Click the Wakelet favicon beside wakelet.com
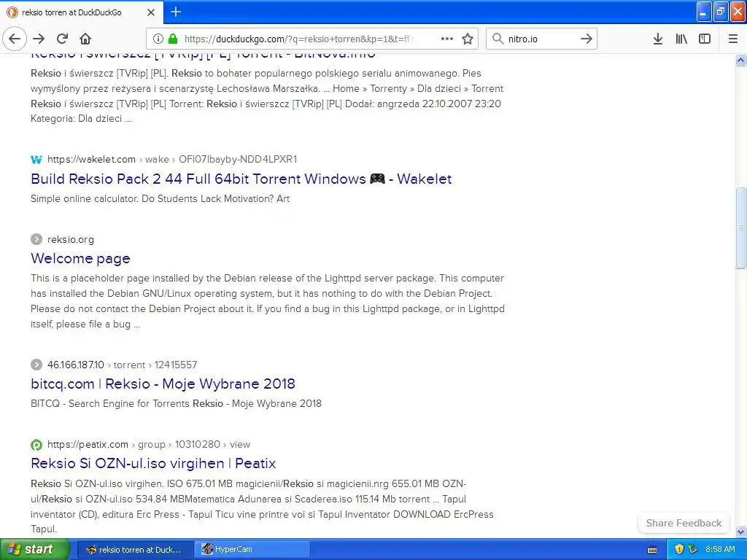Screen dimensions: 747x560 36,160
